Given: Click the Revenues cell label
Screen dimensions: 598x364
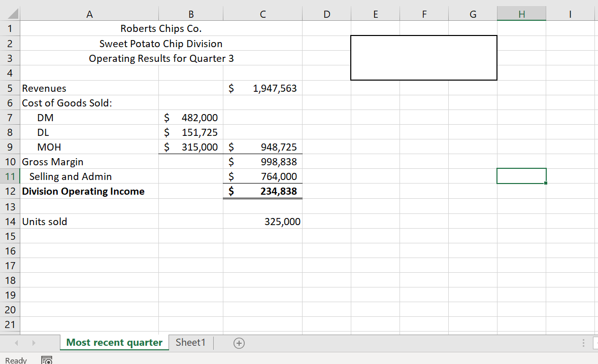Looking at the screenshot, I should [43, 88].
